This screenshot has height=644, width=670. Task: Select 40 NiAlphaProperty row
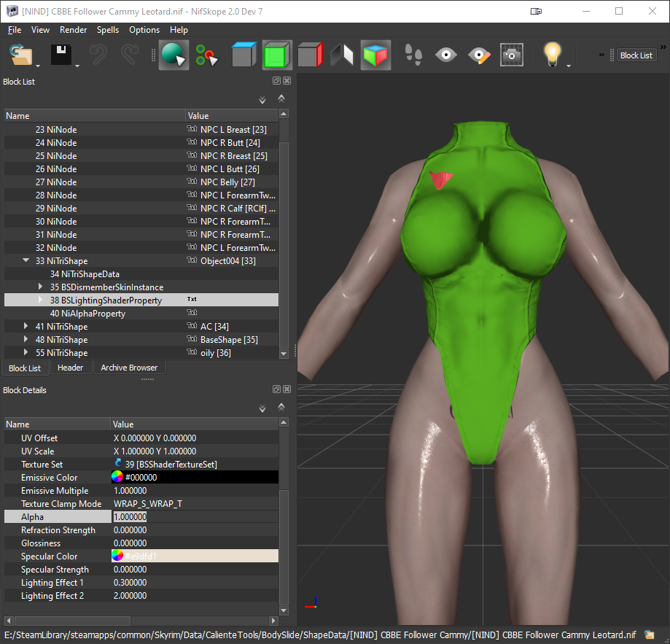tap(141, 313)
